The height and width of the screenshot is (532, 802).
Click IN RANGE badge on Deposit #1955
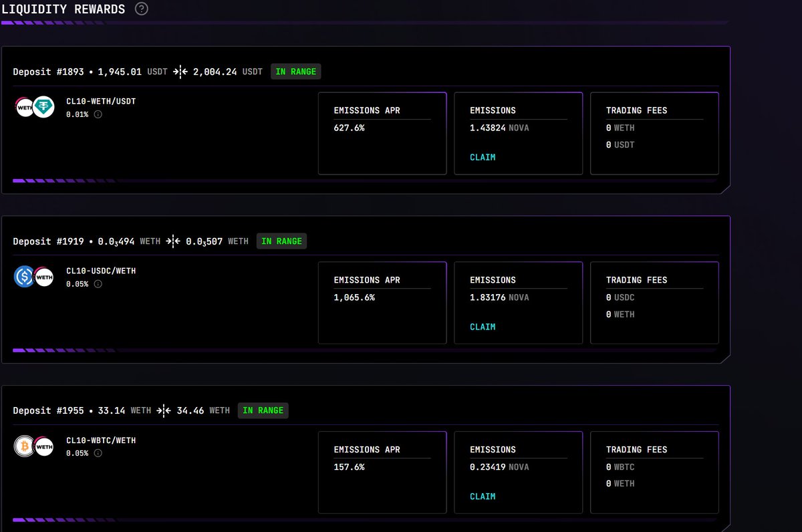click(x=263, y=410)
